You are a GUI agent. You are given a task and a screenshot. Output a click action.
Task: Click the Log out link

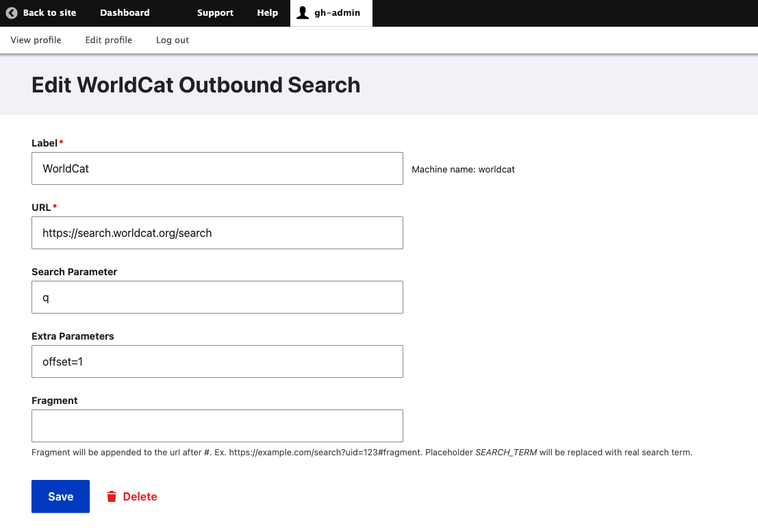tap(172, 40)
